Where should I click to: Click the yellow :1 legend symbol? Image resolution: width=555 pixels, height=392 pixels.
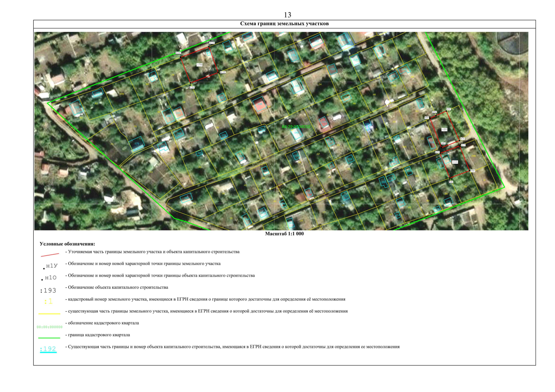tap(48, 301)
